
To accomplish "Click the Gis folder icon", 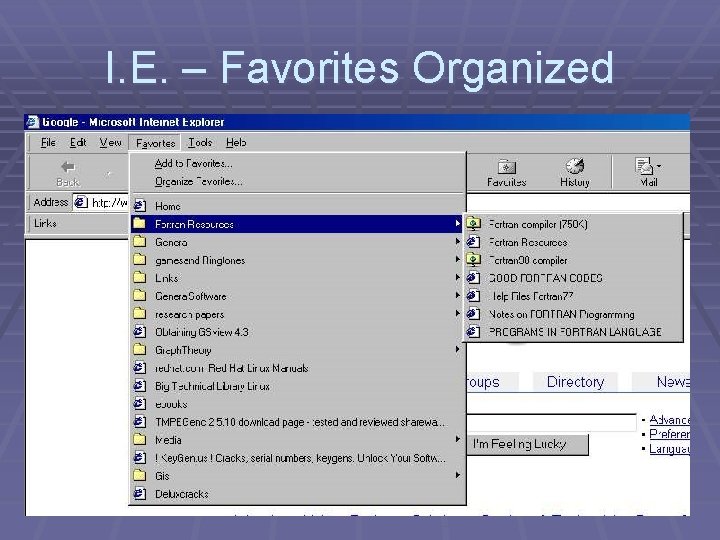I will 140,475.
